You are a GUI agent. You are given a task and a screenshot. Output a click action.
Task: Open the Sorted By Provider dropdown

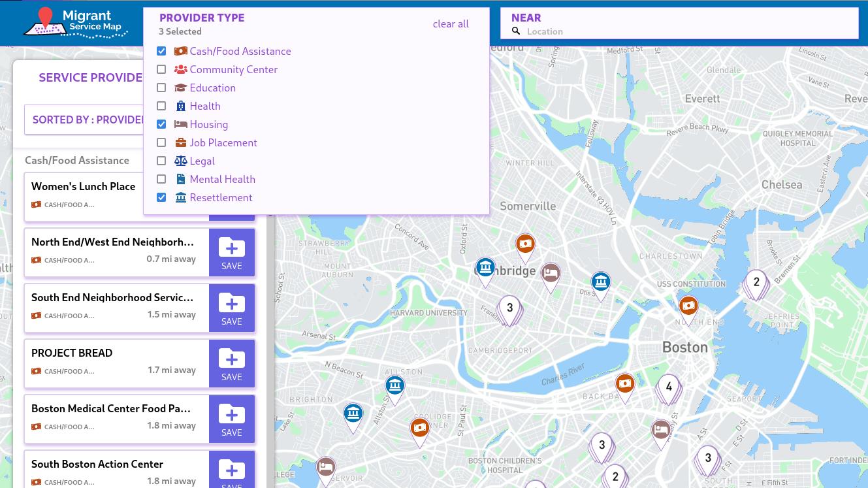(85, 120)
